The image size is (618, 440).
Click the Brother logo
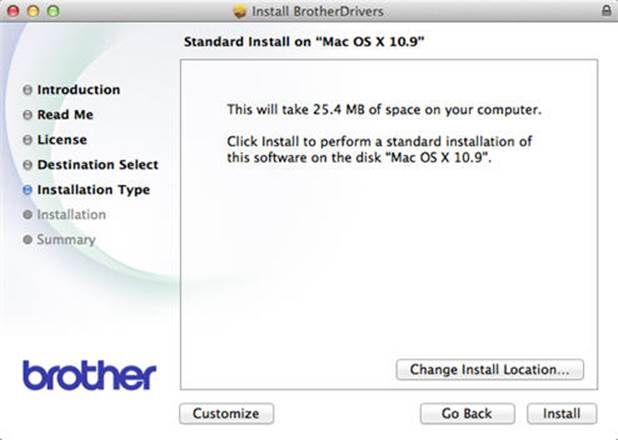coord(89,375)
